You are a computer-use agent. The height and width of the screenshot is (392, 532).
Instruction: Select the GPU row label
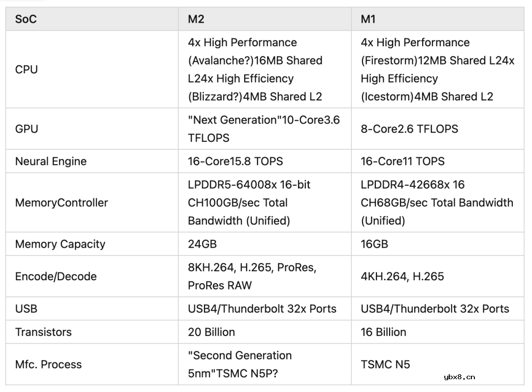(27, 129)
